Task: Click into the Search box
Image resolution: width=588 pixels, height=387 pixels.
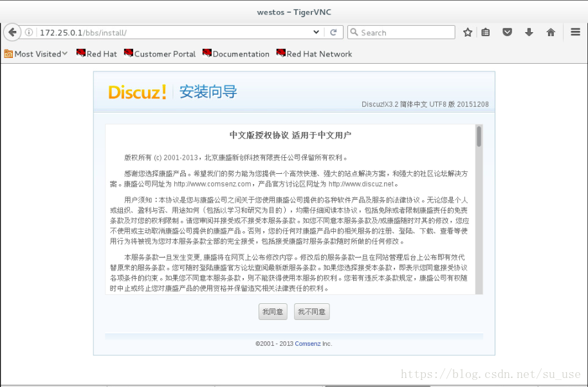Action: point(401,32)
